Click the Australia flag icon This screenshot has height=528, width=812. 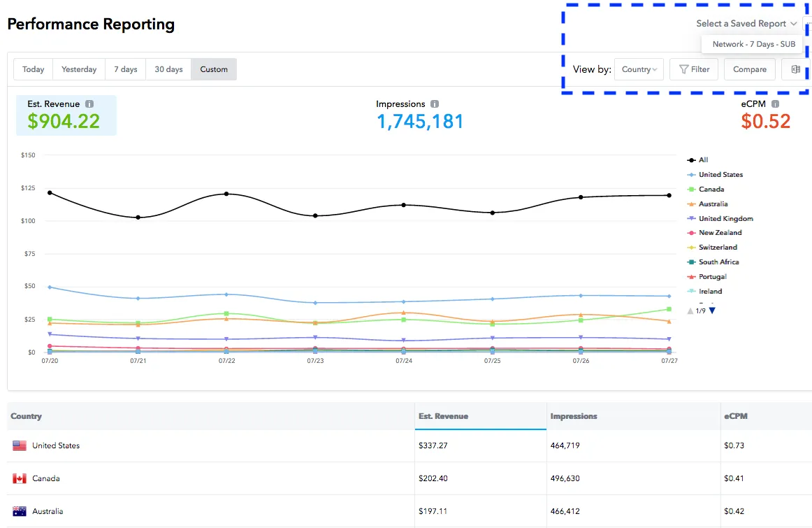tap(17, 511)
